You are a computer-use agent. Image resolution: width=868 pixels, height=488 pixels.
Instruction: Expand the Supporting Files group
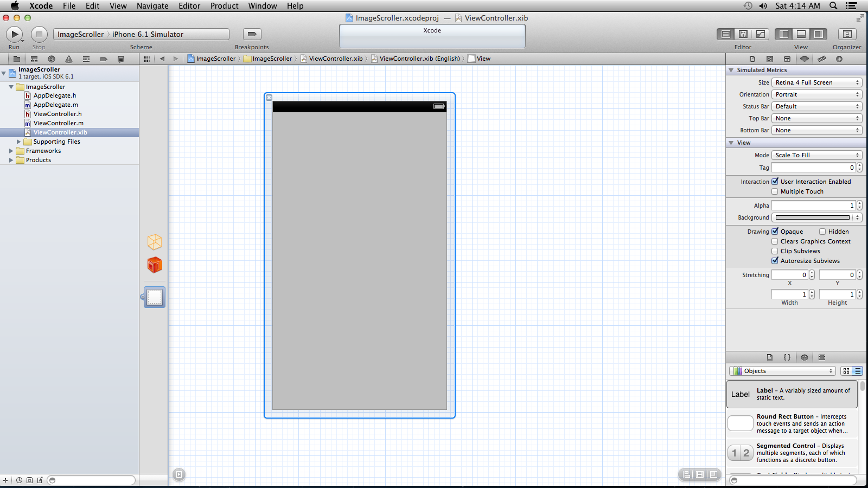coord(18,142)
